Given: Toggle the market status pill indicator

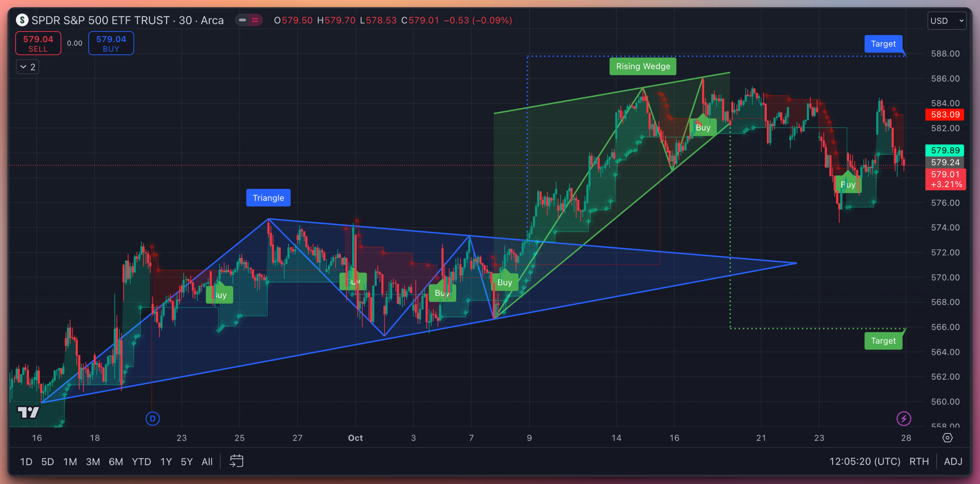Looking at the screenshot, I should tap(248, 20).
